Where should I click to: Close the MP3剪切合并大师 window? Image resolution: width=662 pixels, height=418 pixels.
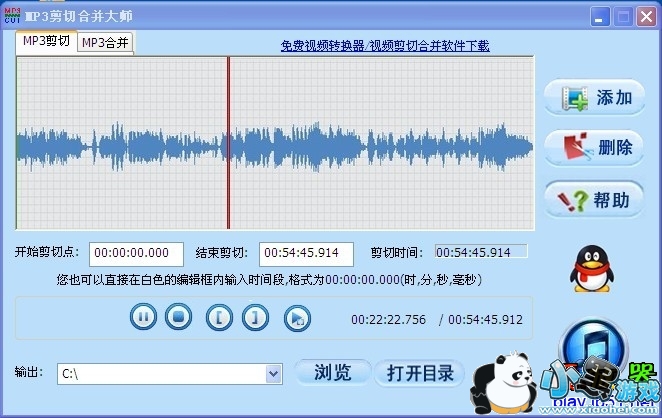(x=646, y=17)
